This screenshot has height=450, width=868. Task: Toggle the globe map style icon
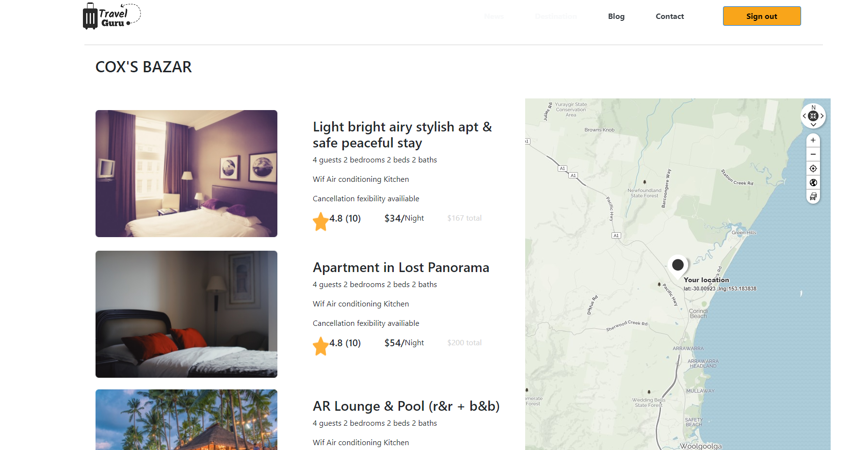tap(813, 182)
